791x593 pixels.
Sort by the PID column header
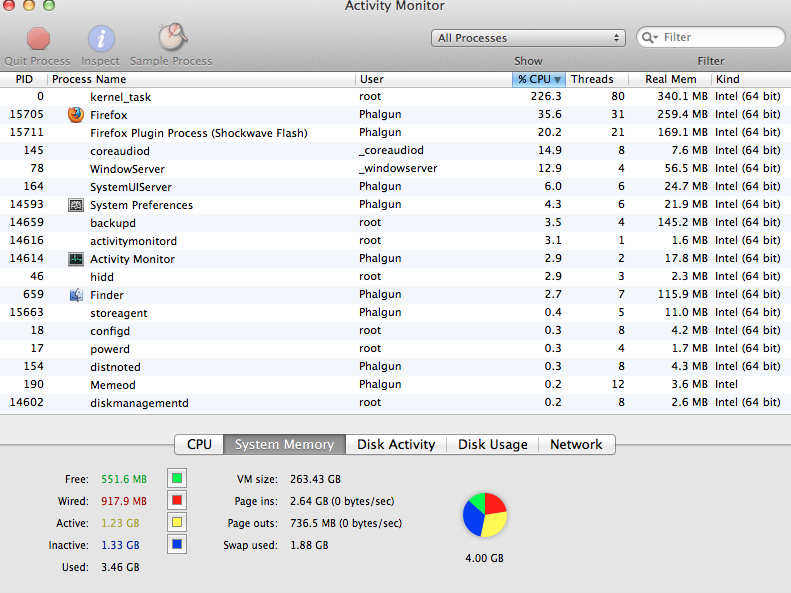(x=24, y=79)
